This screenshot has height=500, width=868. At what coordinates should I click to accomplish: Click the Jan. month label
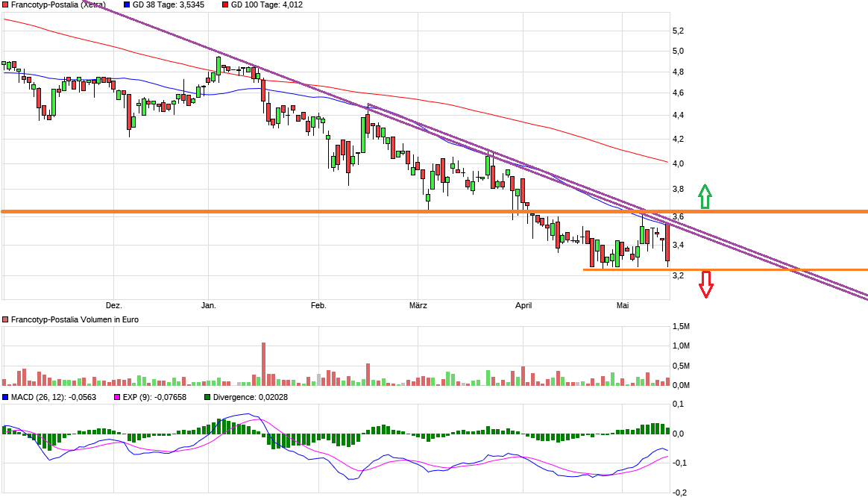(208, 305)
